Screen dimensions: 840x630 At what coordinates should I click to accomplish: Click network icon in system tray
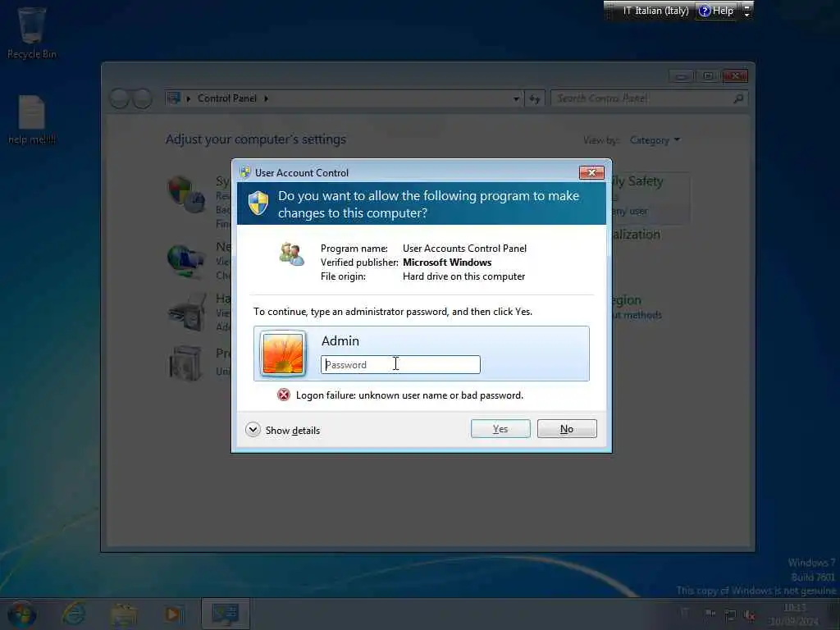pyautogui.click(x=729, y=614)
